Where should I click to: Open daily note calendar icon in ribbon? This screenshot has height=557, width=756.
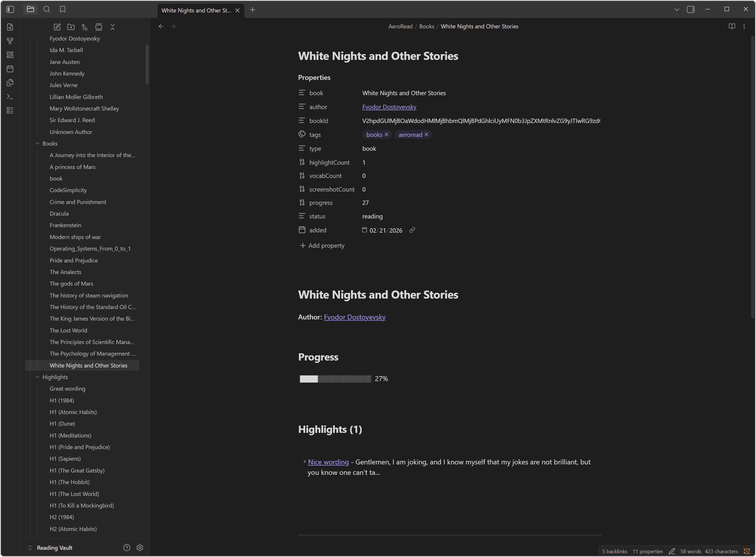[10, 69]
